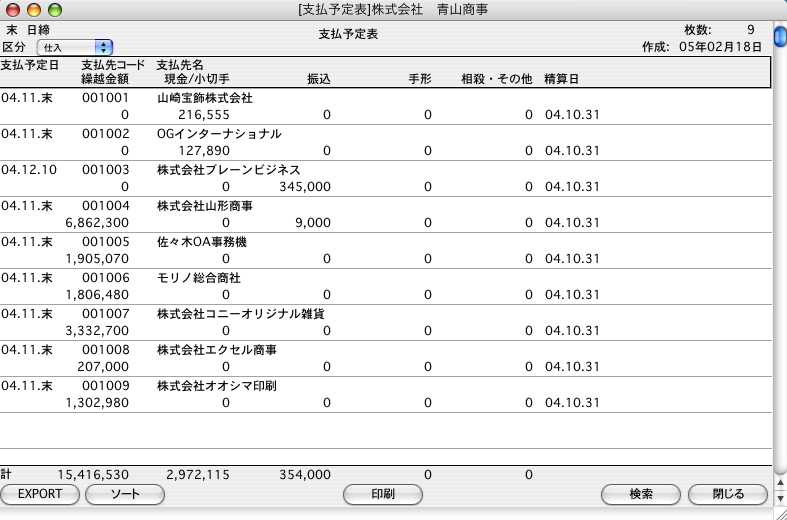Select the モリノ総合商社 row
This screenshot has height=520, width=787.
[x=199, y=277]
